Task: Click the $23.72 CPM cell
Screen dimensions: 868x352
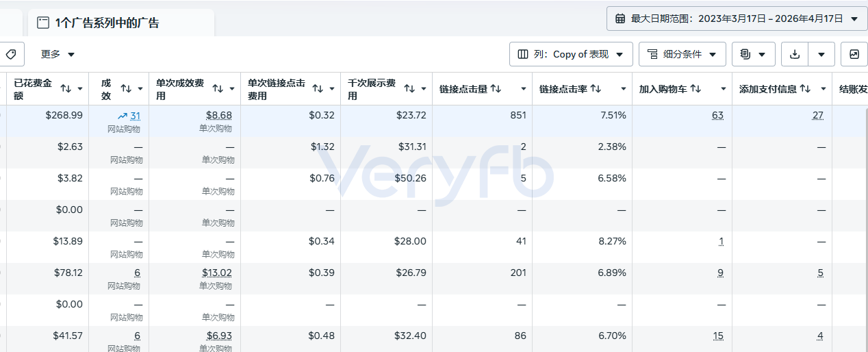Action: 411,115
